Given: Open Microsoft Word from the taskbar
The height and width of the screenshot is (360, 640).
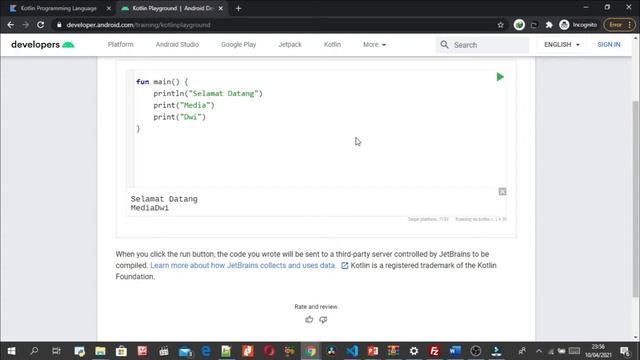Looking at the screenshot, I should (455, 351).
